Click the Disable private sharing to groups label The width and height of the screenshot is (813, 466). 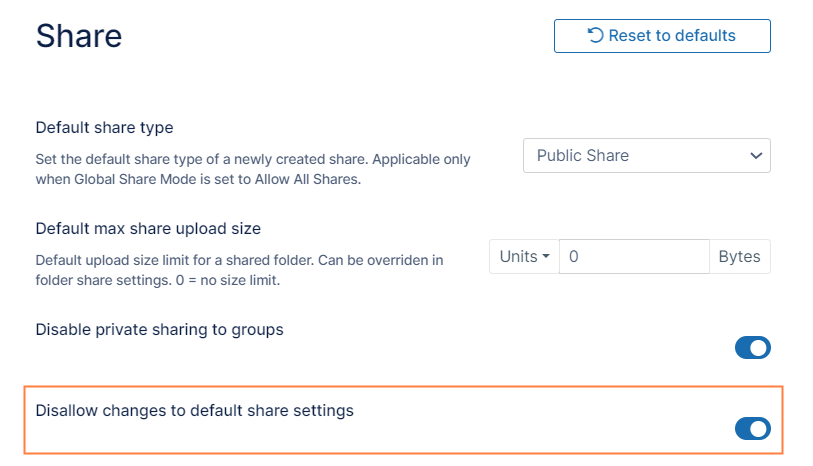pyautogui.click(x=159, y=329)
